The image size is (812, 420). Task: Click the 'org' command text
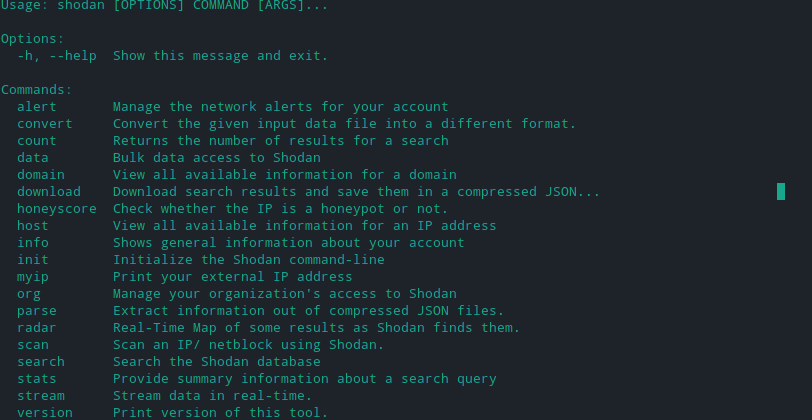[x=29, y=294]
